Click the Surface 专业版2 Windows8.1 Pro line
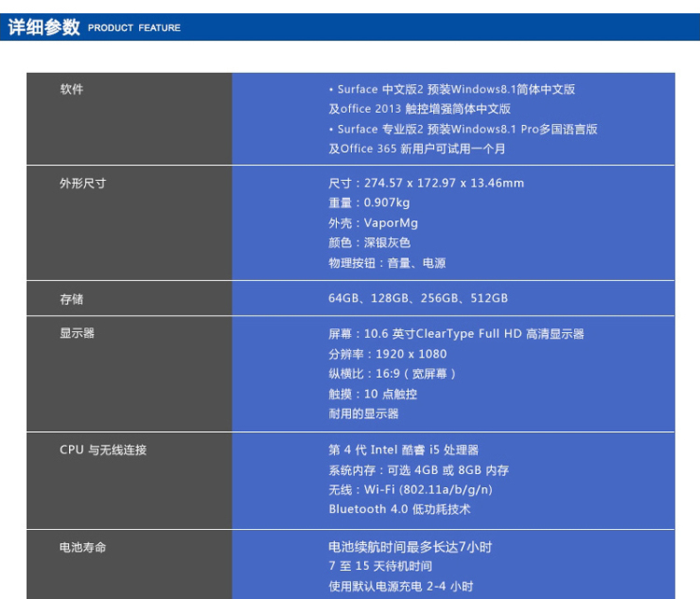The width and height of the screenshot is (700, 599). coord(463,130)
